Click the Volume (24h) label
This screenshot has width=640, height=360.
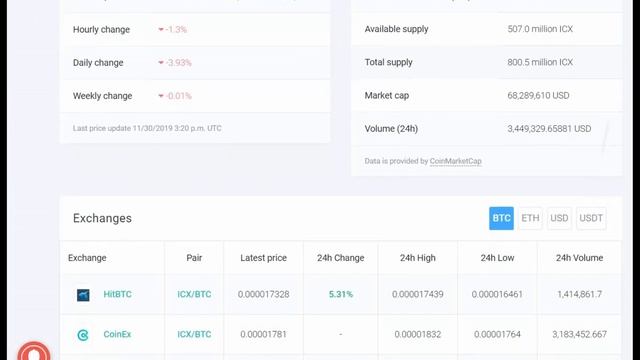pyautogui.click(x=391, y=129)
